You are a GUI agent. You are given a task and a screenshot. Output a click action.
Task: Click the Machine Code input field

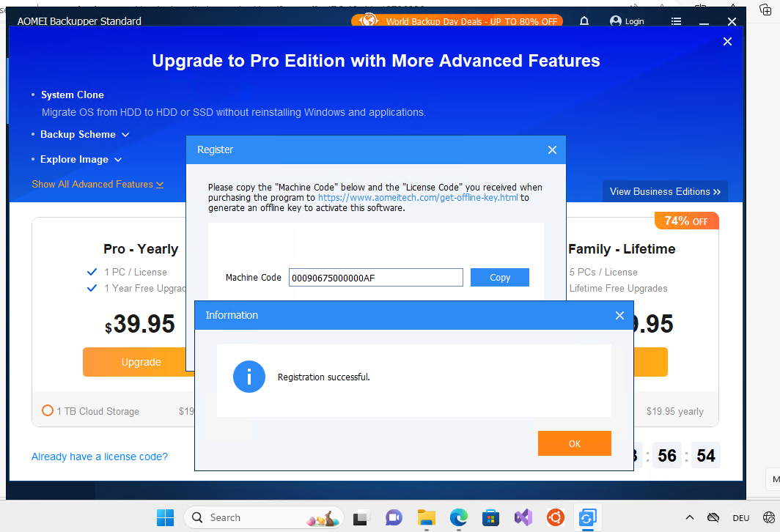pos(375,278)
